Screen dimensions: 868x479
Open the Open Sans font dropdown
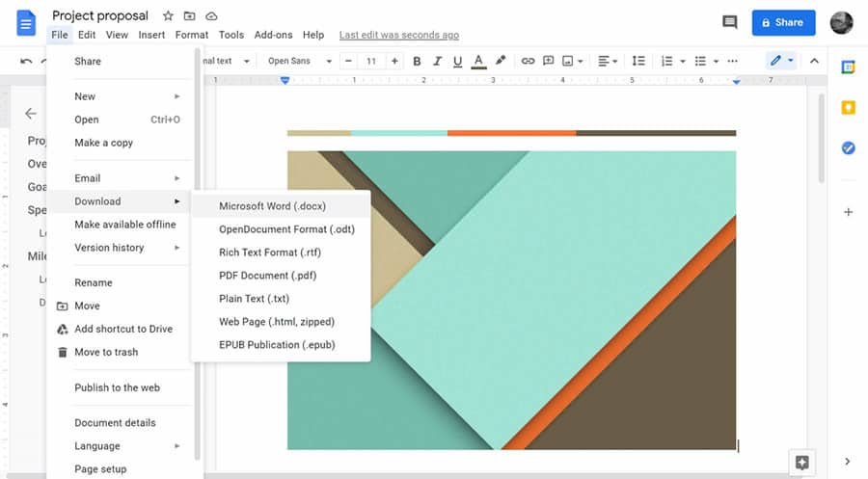click(x=300, y=61)
